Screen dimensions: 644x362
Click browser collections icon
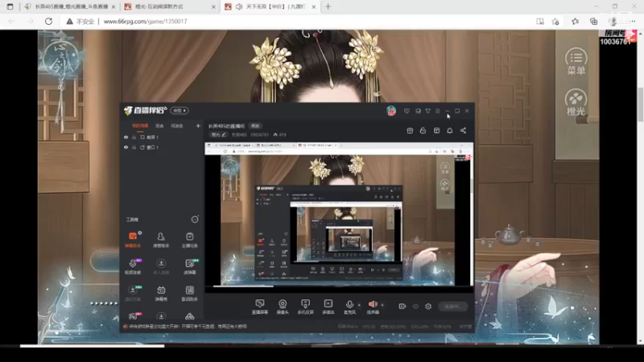pyautogui.click(x=594, y=22)
